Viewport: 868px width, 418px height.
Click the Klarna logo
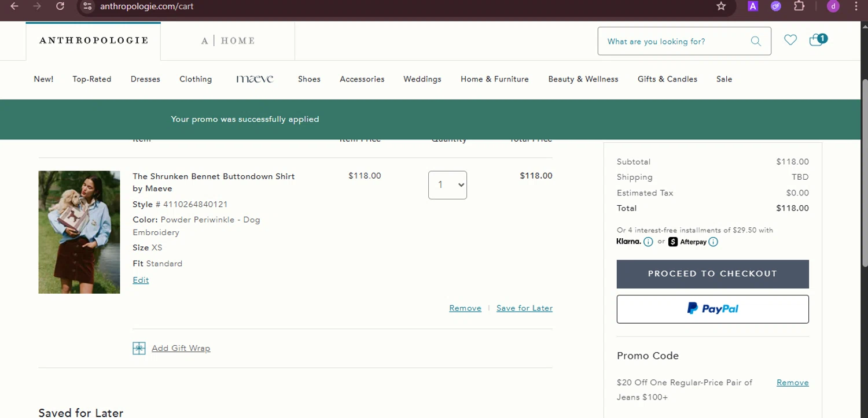click(x=628, y=242)
